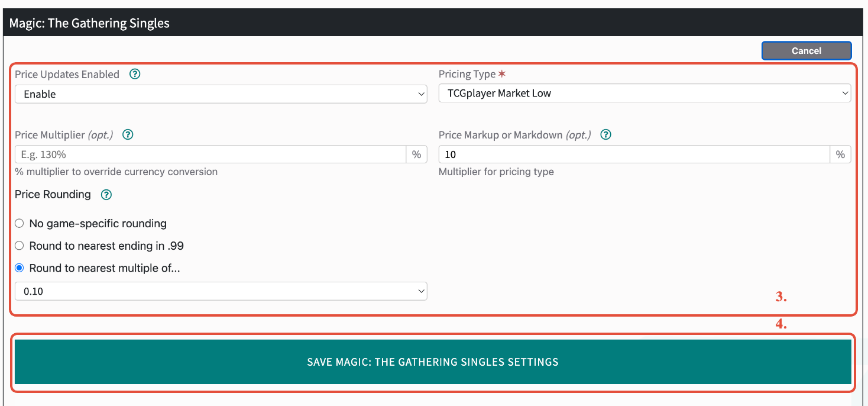Click the % suffix of Price Multiplier
868x406 pixels.
tap(416, 154)
